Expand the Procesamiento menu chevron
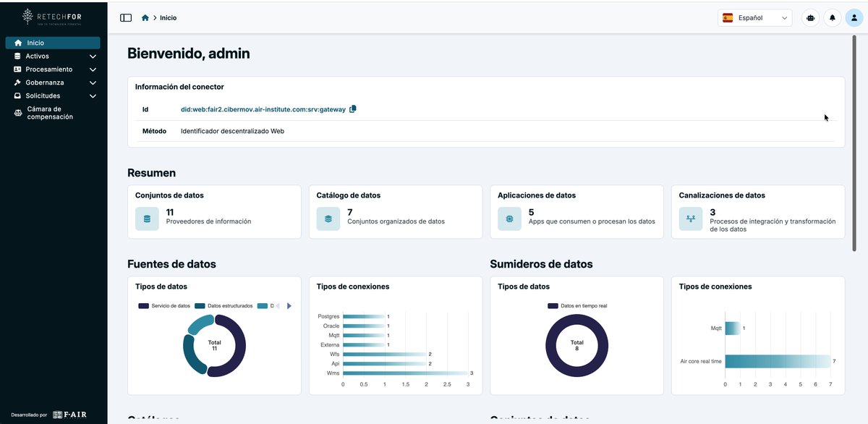 tap(93, 69)
